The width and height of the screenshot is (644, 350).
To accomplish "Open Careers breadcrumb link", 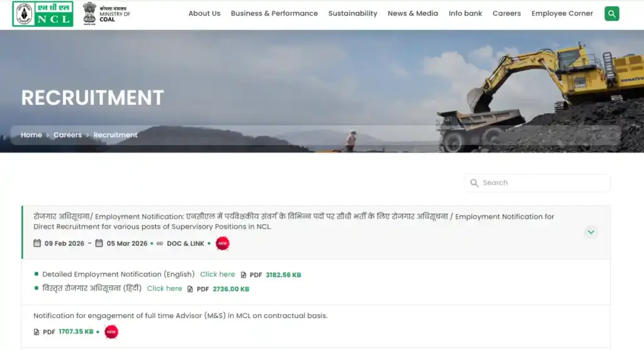I will (67, 135).
